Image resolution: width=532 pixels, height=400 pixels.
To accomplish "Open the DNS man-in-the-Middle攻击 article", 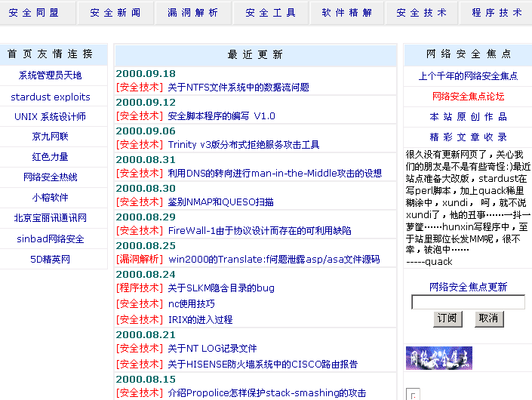I will pyautogui.click(x=275, y=174).
